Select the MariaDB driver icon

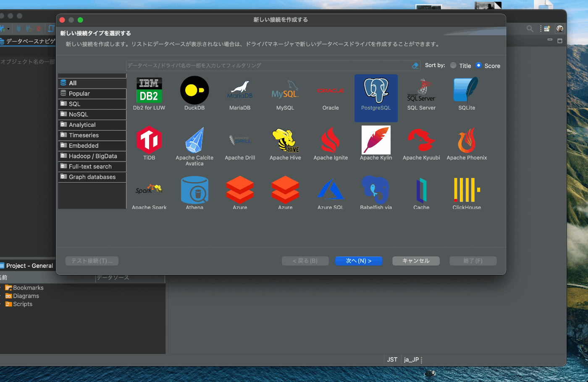240,90
